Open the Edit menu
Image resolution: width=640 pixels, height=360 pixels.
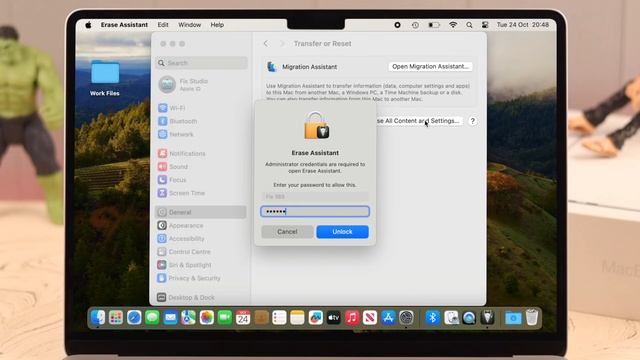coord(163,25)
